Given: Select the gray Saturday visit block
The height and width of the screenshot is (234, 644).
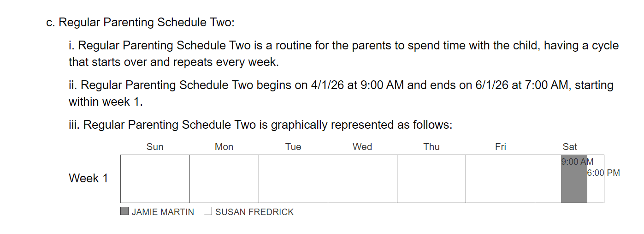Looking at the screenshot, I should pos(574,179).
